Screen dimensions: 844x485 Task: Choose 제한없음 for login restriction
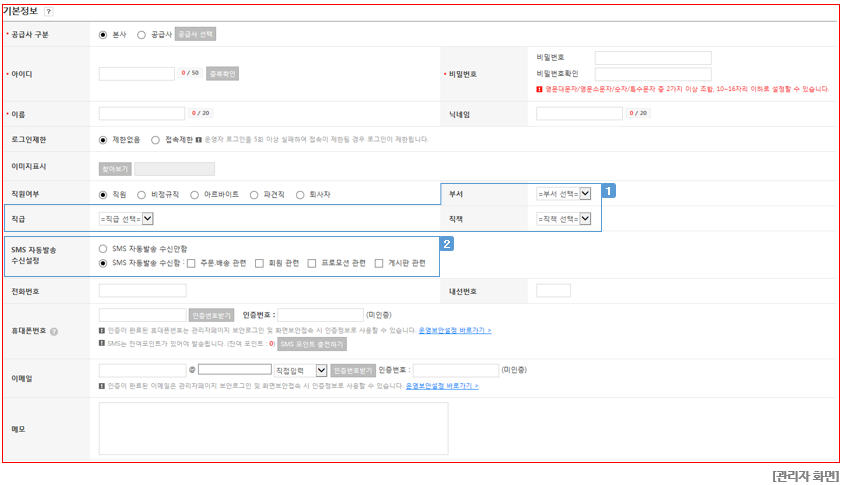tap(103, 140)
